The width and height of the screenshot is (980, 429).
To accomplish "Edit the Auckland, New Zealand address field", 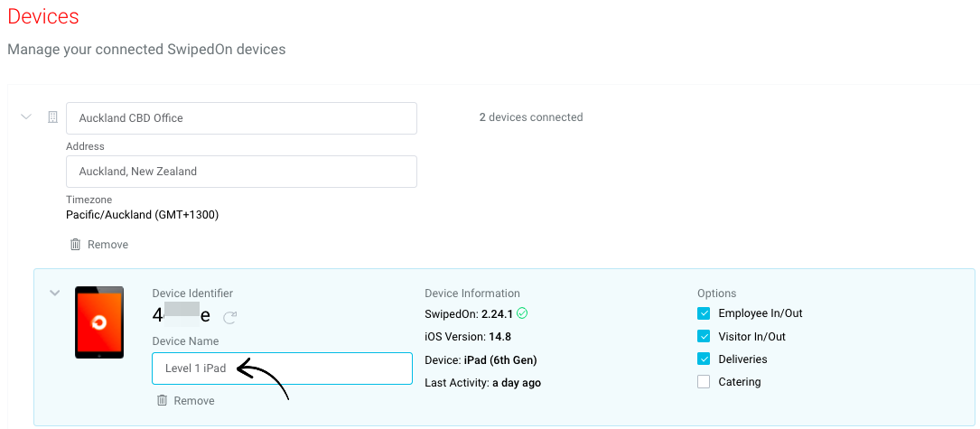I will coord(241,172).
